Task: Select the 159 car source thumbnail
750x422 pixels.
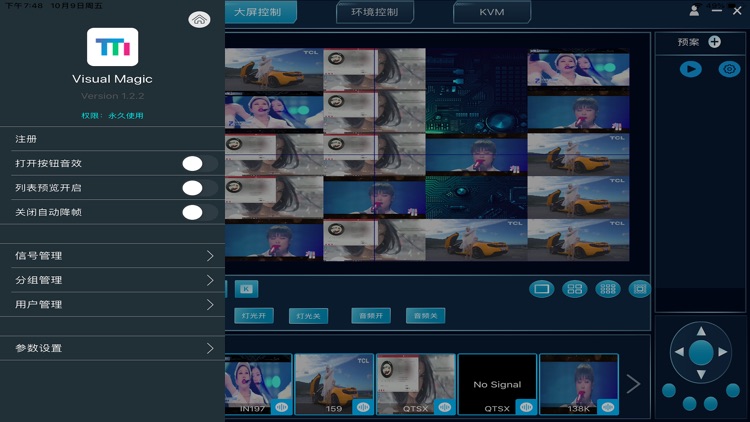Action: click(334, 384)
